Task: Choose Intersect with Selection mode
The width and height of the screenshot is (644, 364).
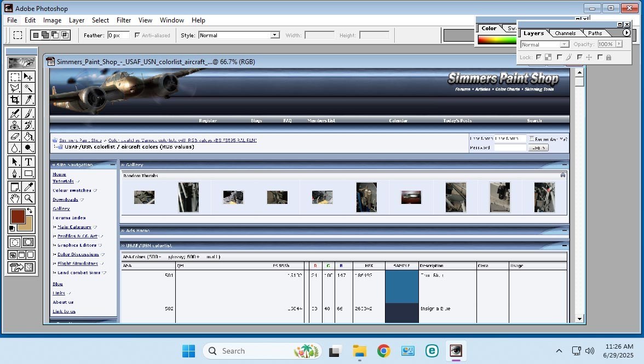Action: (65, 36)
